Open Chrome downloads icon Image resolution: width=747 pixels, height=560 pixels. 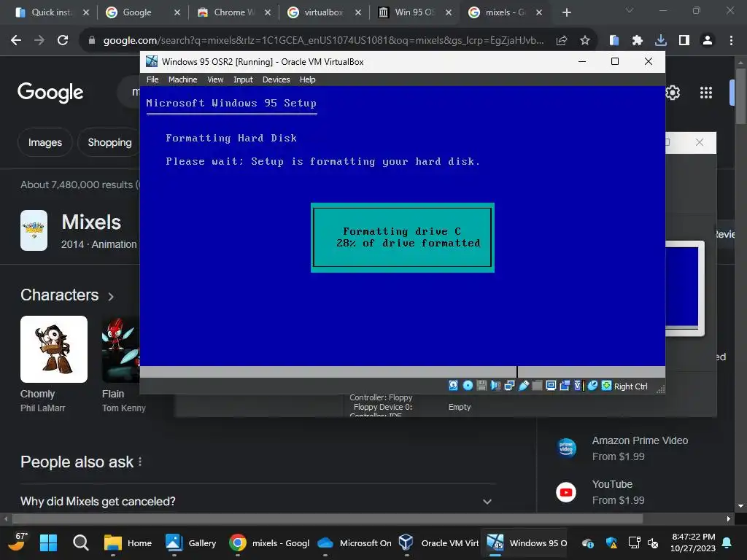click(661, 41)
